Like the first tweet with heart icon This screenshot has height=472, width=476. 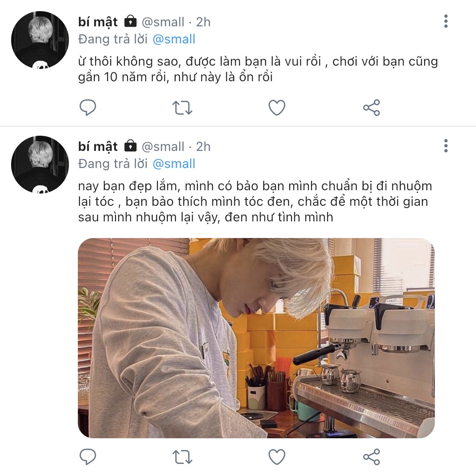point(277,108)
